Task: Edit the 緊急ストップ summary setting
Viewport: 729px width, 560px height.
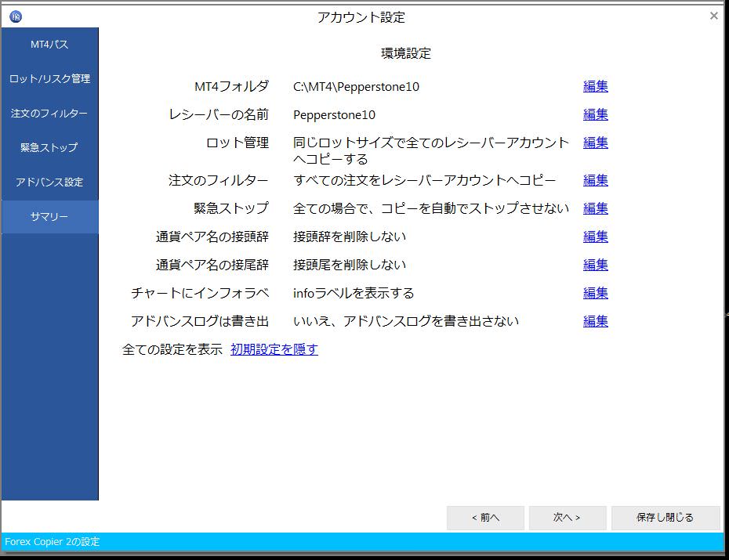Action: (595, 209)
